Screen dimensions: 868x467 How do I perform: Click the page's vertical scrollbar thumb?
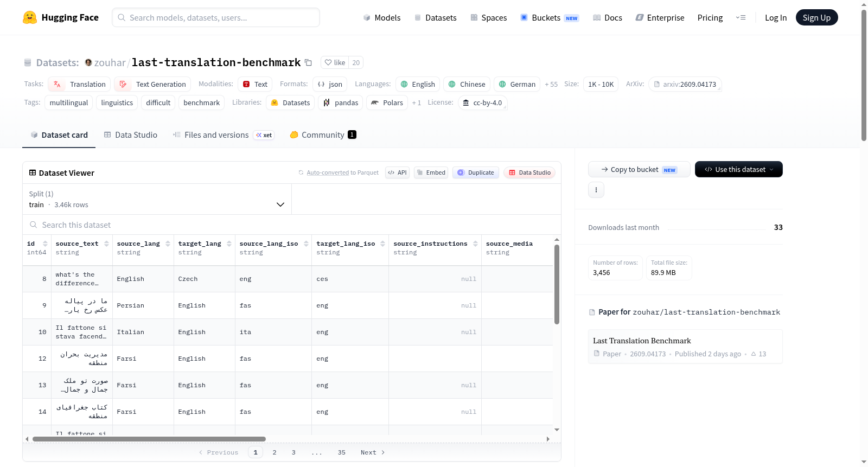click(x=864, y=75)
